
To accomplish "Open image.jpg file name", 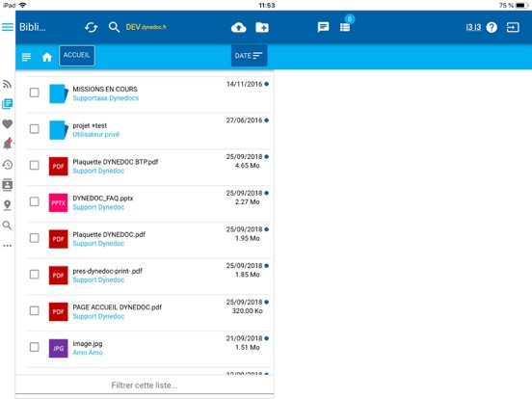I will click(88, 344).
